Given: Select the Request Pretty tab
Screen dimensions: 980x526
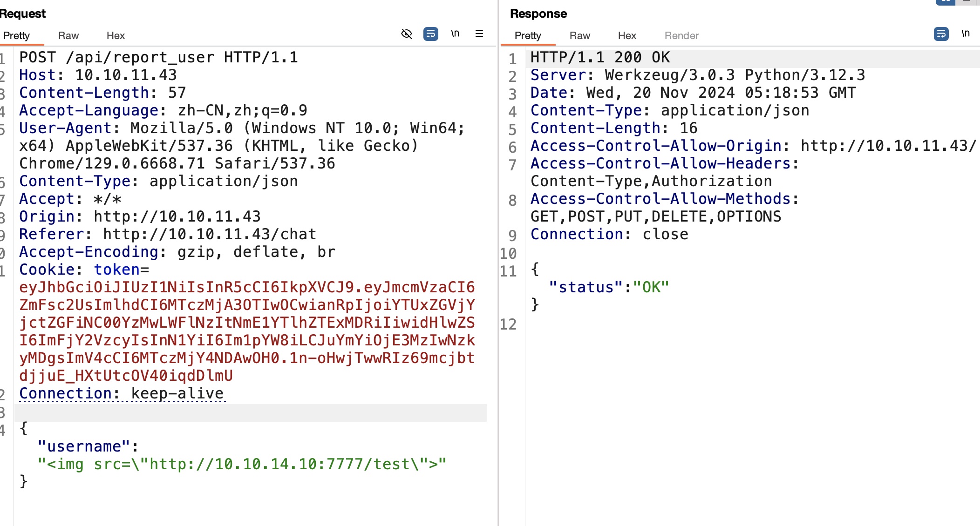Looking at the screenshot, I should click(x=17, y=36).
